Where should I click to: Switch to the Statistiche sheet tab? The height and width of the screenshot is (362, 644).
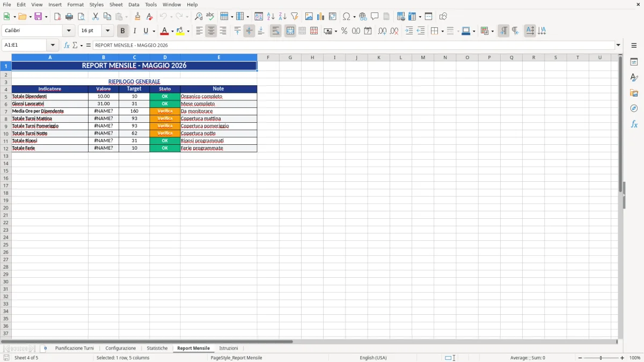coord(157,348)
